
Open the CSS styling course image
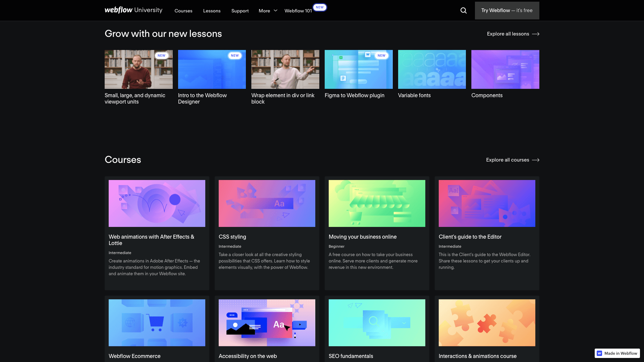click(267, 203)
